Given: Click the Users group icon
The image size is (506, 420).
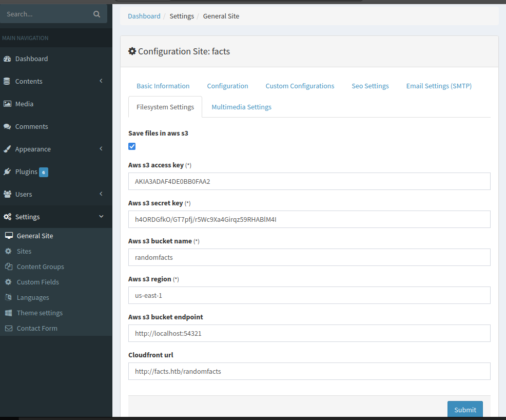Looking at the screenshot, I should (x=7, y=194).
